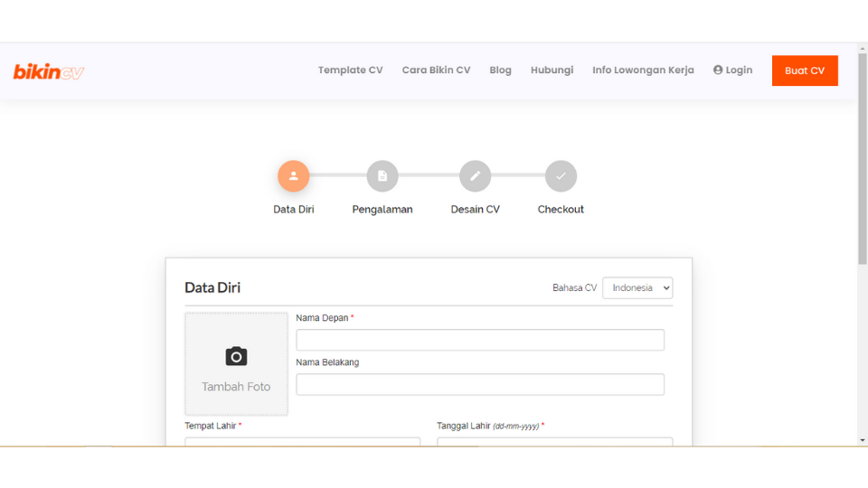Click the bikincv logo
868x488 pixels.
pyautogui.click(x=49, y=71)
